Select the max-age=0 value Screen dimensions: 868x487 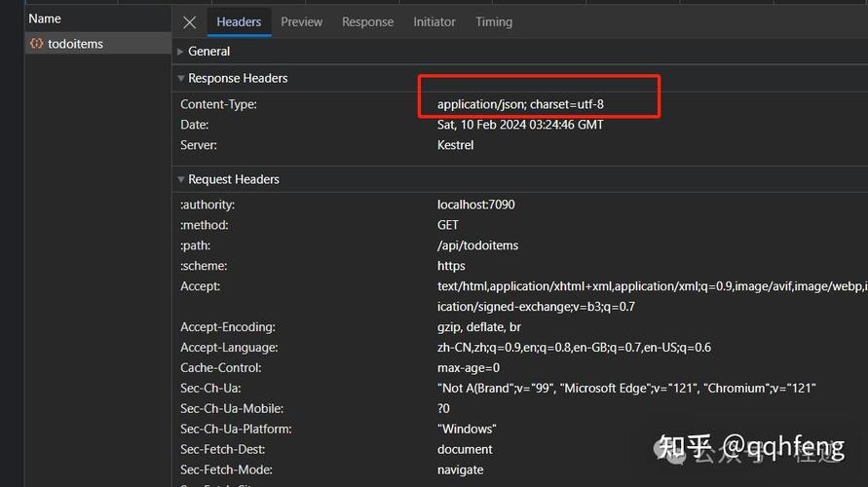click(469, 368)
